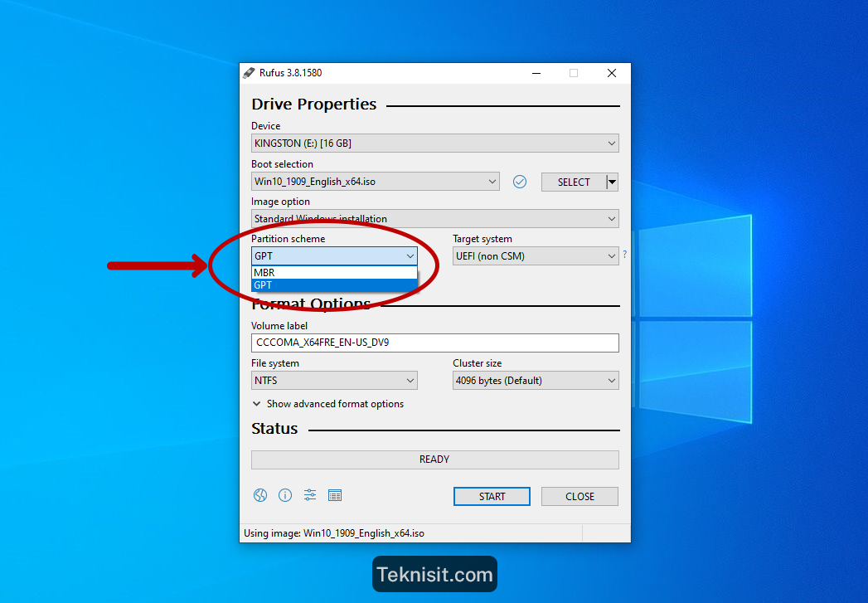This screenshot has width=868, height=603.
Task: Click the SELECT button
Action: pos(574,182)
